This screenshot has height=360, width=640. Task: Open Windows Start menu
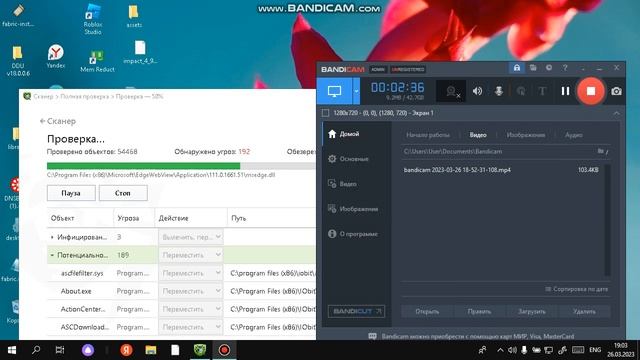pos(12,350)
